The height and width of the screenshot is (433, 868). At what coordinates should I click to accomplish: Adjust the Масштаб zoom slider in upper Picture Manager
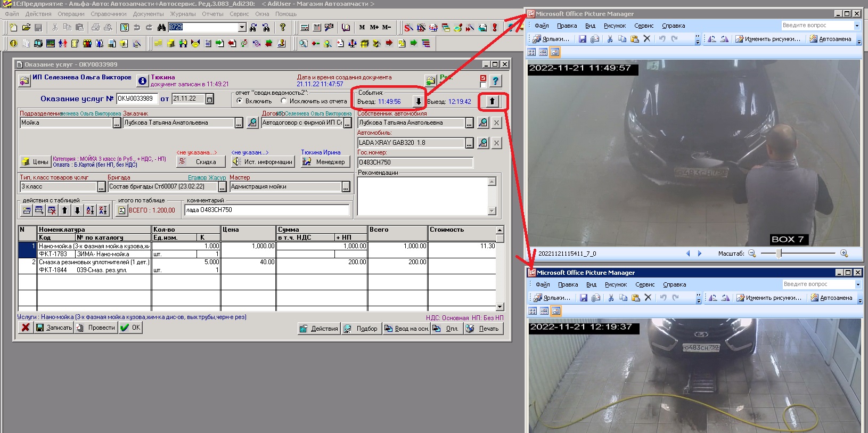pyautogui.click(x=780, y=254)
